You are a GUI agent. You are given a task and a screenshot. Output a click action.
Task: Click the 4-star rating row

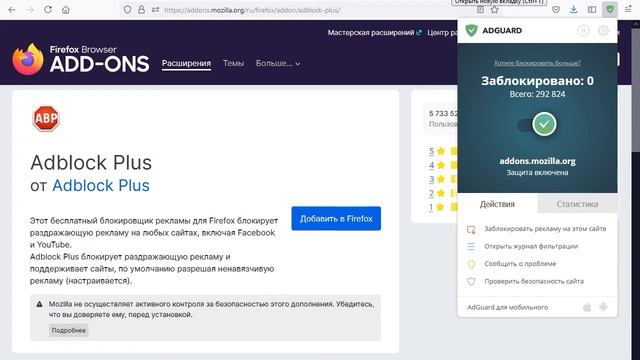point(443,165)
